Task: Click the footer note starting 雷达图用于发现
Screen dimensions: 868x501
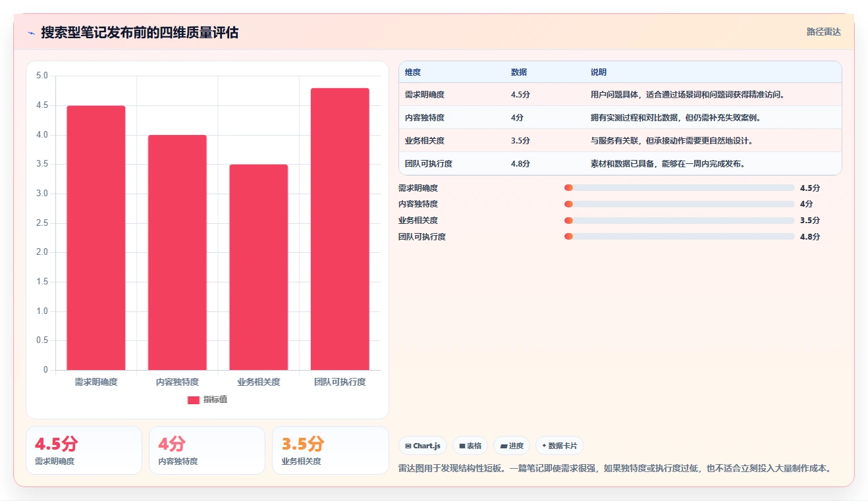Action: [x=616, y=469]
